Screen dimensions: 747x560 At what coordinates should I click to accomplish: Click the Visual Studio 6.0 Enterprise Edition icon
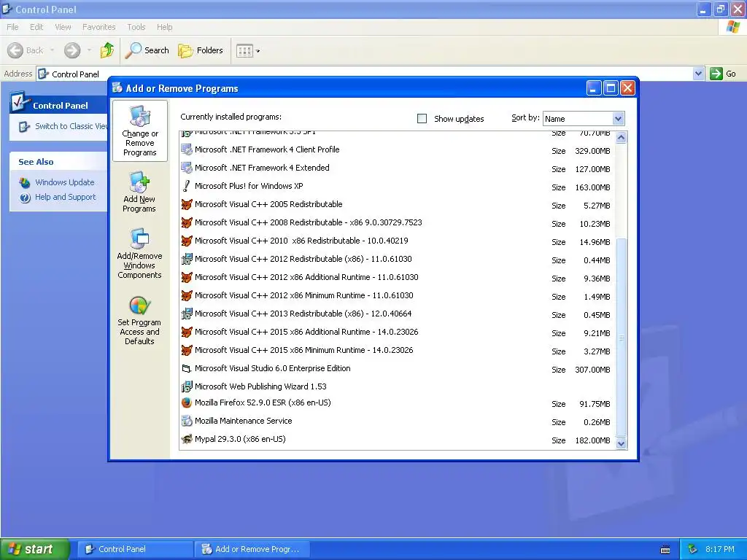[187, 368]
